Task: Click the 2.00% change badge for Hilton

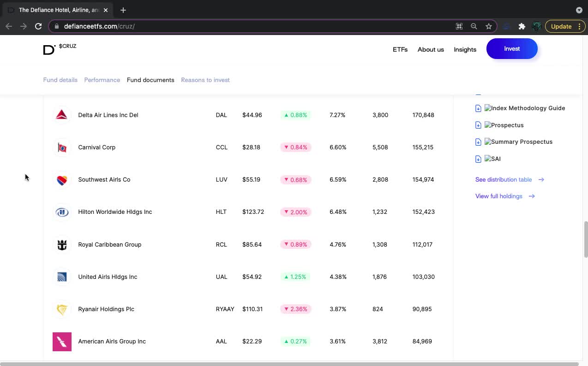Action: click(296, 212)
